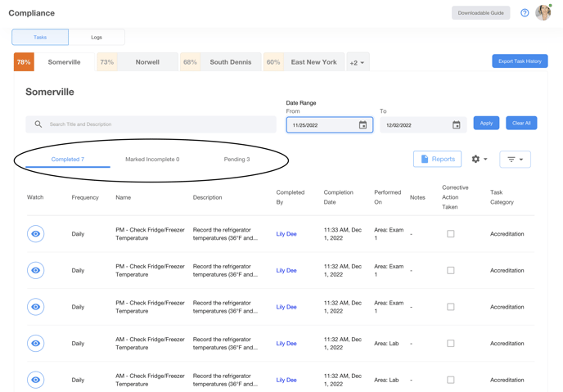The image size is (563, 392).
Task: Click Area: Exam 1 in the first row
Action: click(x=389, y=234)
